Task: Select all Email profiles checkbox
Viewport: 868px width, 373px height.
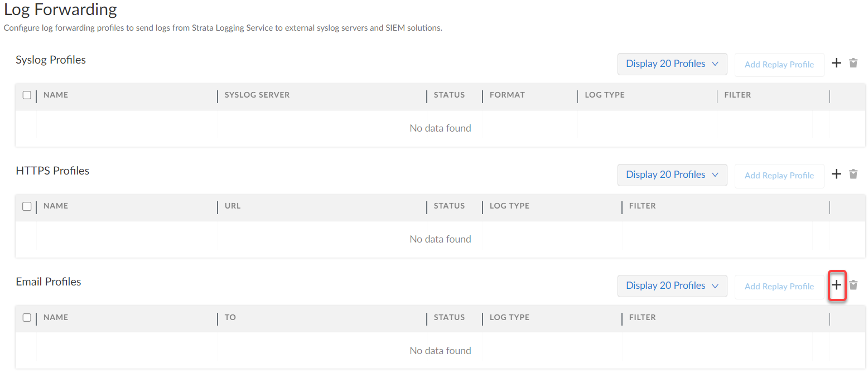Action: click(x=27, y=317)
